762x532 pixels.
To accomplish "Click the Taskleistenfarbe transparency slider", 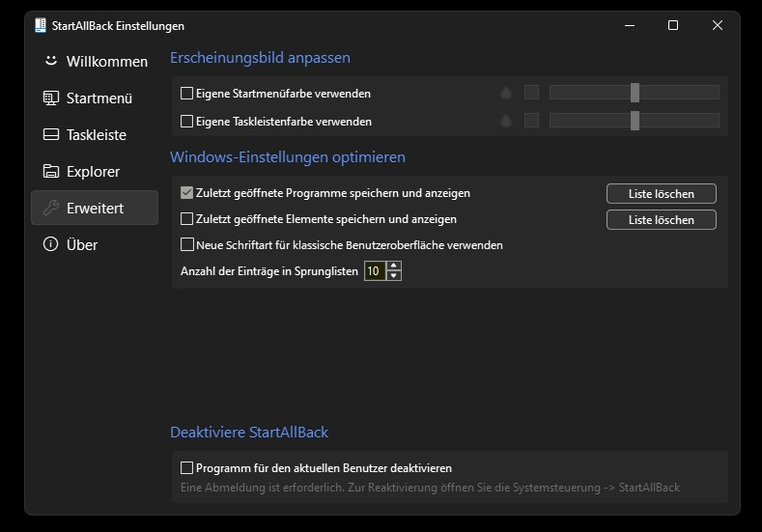I will click(x=635, y=120).
